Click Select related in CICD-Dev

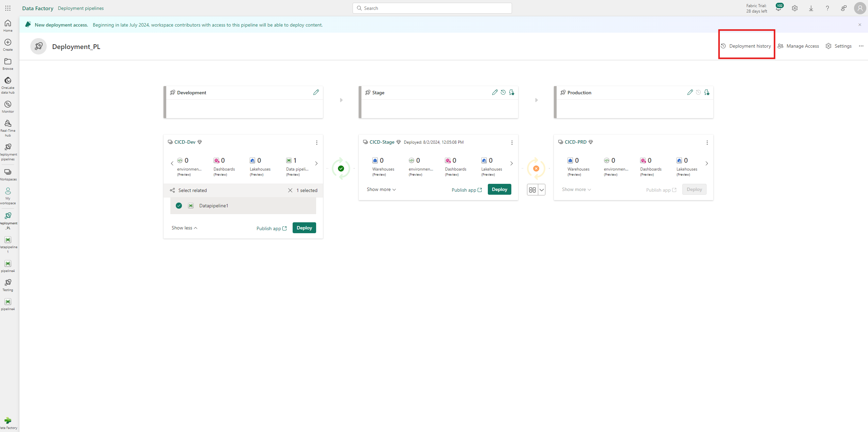188,190
